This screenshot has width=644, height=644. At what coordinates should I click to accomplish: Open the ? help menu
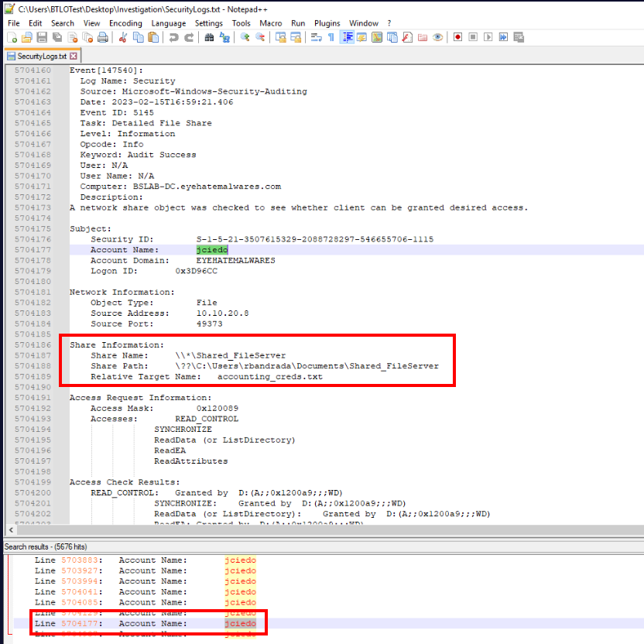click(x=389, y=23)
